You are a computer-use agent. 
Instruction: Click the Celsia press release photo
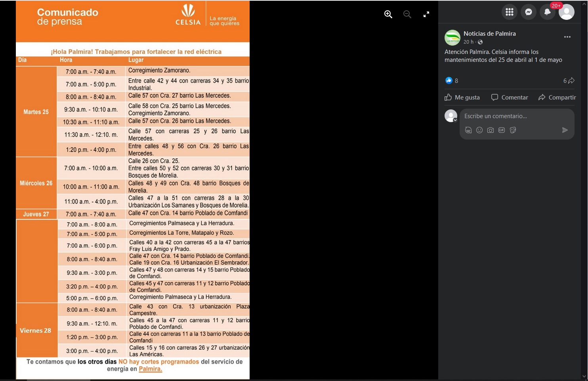pos(133,190)
